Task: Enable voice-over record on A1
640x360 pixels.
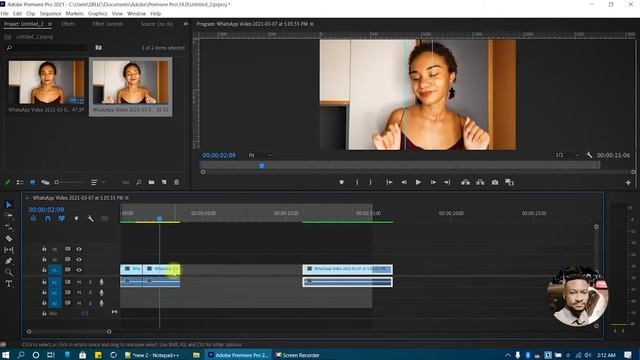Action: click(x=101, y=282)
